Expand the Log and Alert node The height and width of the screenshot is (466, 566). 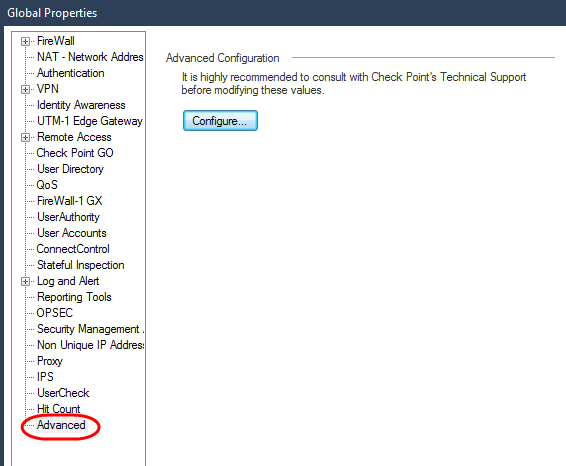[25, 282]
